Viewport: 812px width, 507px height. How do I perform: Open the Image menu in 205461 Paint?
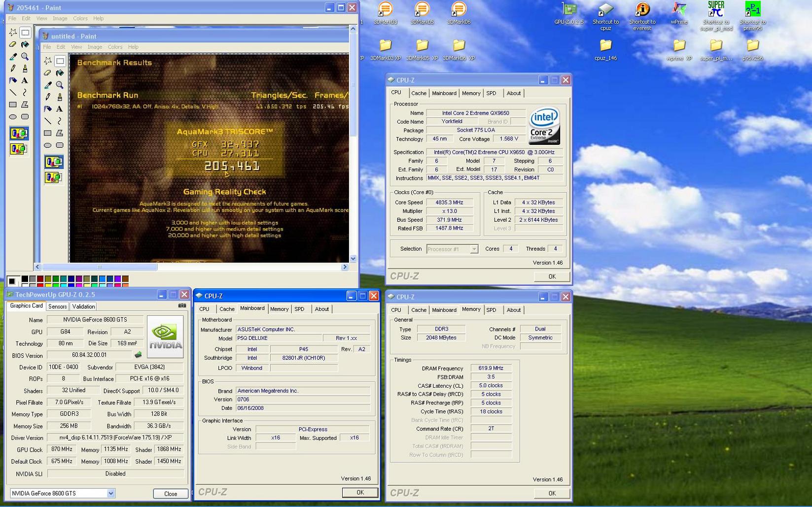tap(60, 18)
